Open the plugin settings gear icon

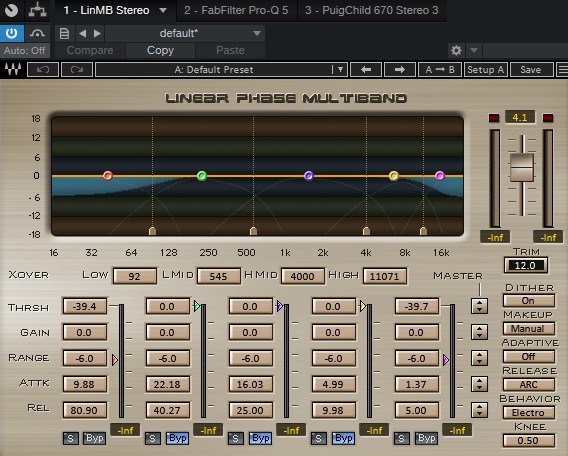456,50
